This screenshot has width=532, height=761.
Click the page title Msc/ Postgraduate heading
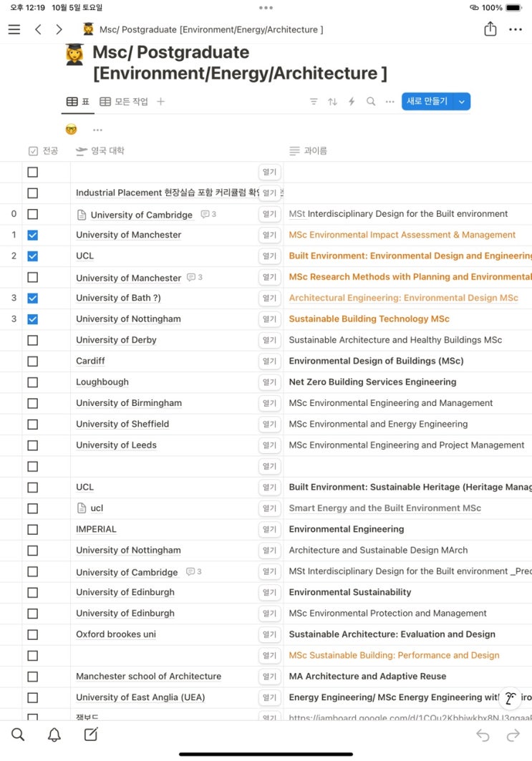point(240,62)
